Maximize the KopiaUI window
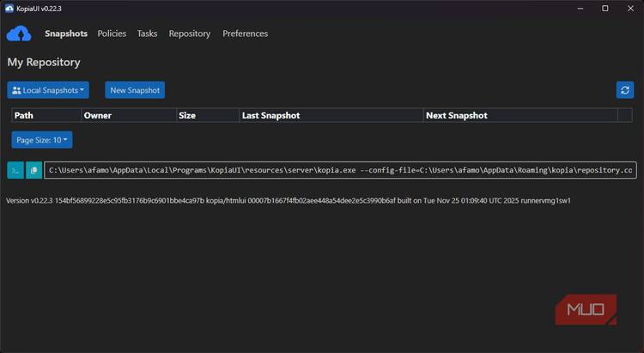Image resolution: width=644 pixels, height=353 pixels. [x=605, y=9]
